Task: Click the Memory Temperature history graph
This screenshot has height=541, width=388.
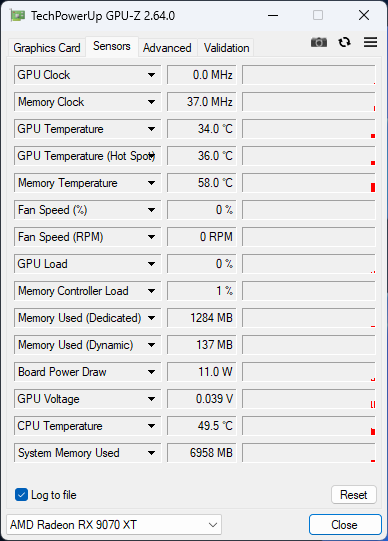Action: 308,183
